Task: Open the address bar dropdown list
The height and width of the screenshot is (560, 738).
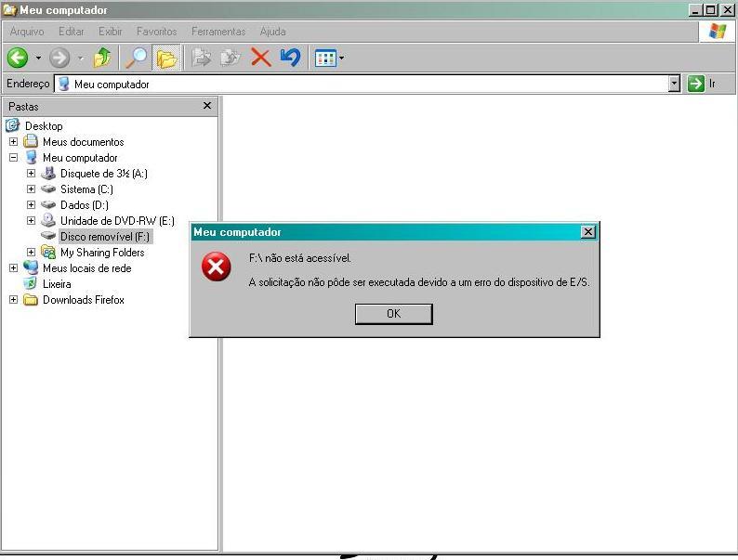Action: (x=675, y=85)
